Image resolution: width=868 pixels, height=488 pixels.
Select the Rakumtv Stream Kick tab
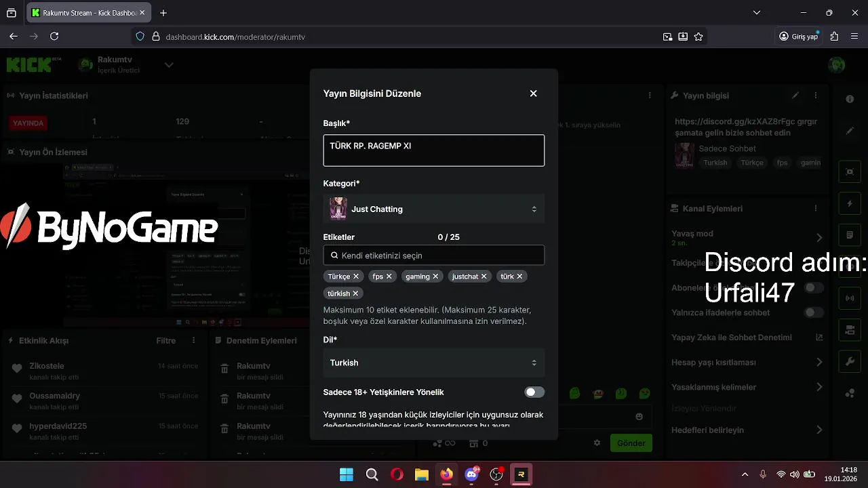pos(88,13)
